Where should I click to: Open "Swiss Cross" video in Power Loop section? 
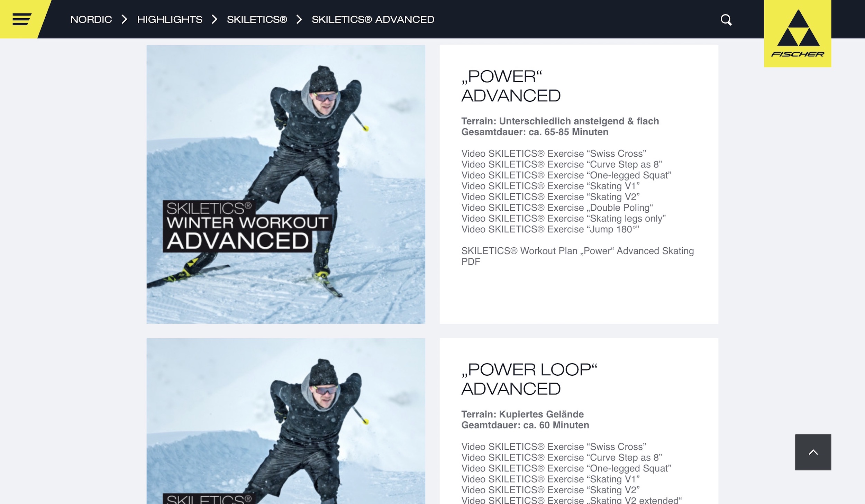554,447
